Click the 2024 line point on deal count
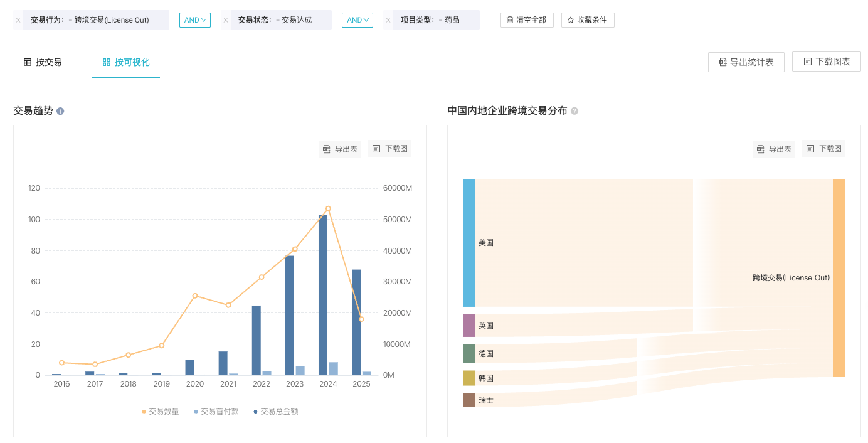Viewport: 868px width, 443px height. click(x=328, y=208)
